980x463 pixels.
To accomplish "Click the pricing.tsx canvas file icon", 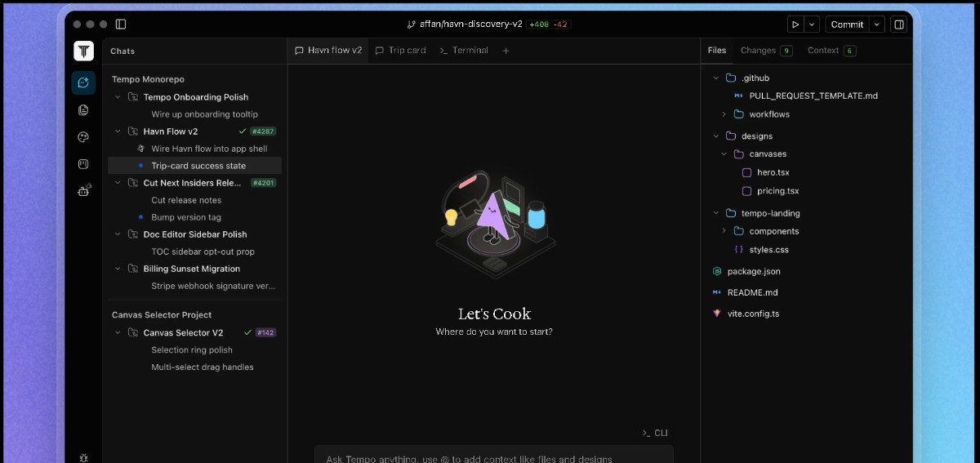I will 746,191.
